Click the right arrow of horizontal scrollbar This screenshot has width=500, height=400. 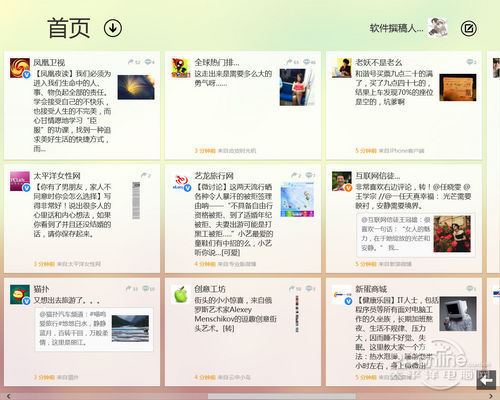pos(490,396)
